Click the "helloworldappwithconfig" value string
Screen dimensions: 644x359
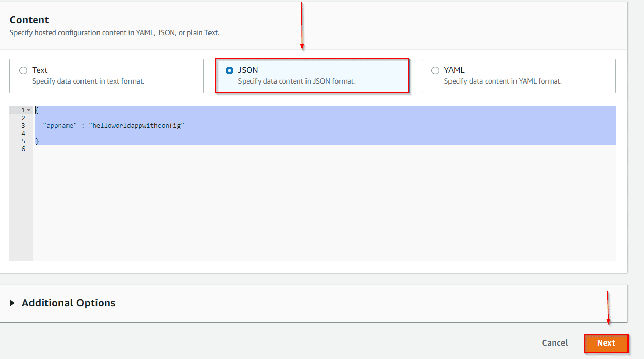pos(136,126)
